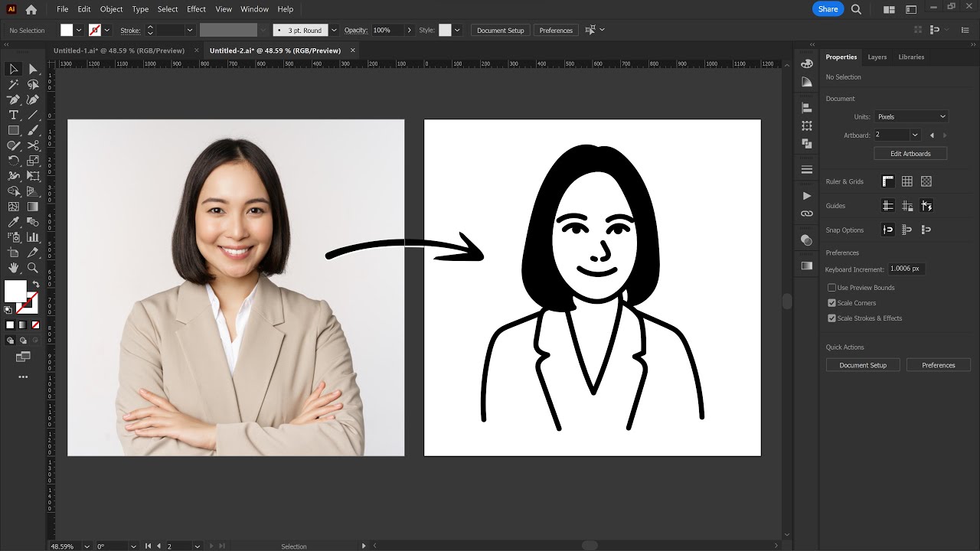
Task: Select the Selection tool arrow
Action: click(x=13, y=69)
